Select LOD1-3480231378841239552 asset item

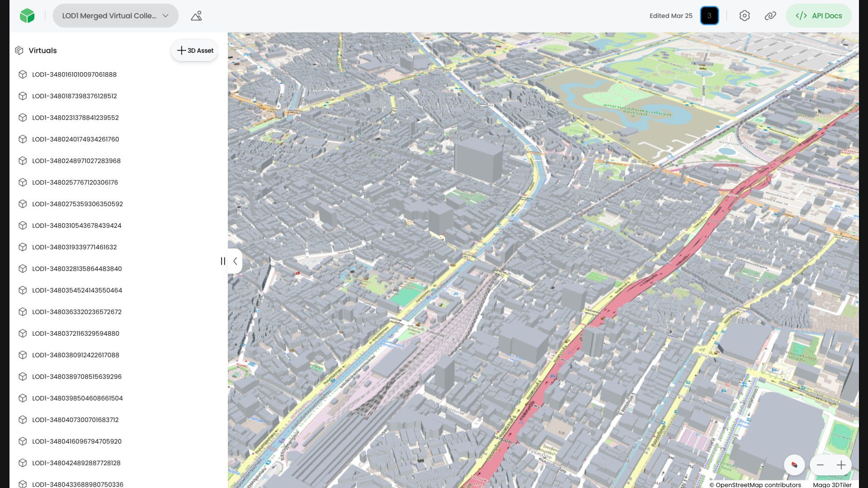(75, 117)
